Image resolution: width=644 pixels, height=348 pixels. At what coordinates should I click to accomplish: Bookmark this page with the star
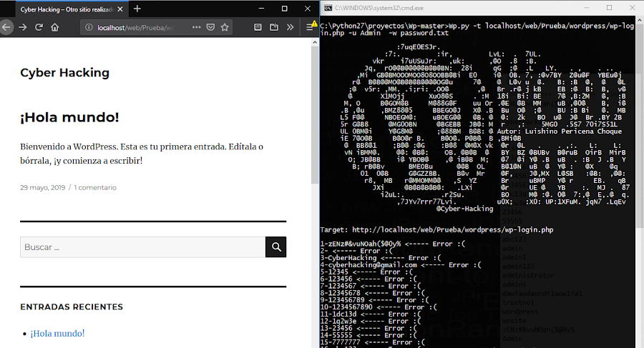coord(225,27)
